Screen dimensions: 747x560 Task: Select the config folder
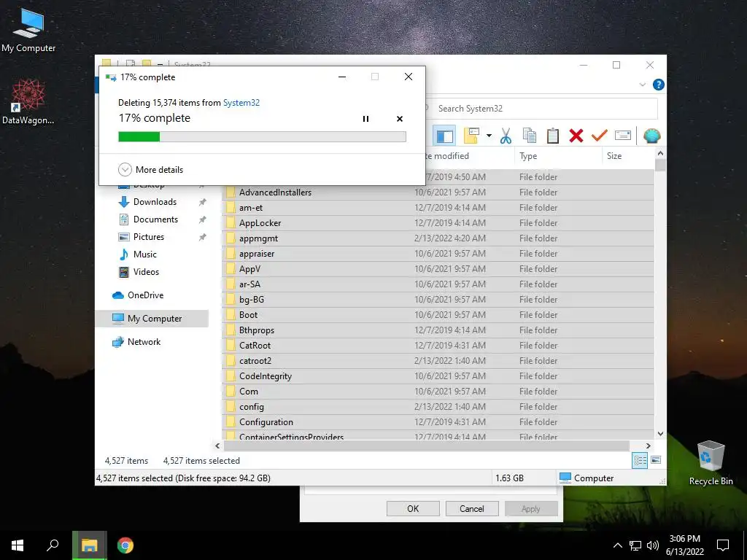[438, 407]
